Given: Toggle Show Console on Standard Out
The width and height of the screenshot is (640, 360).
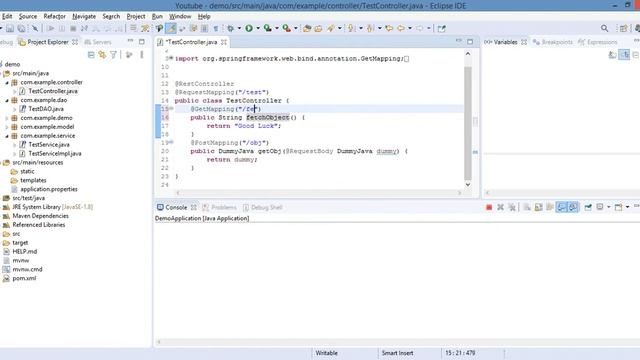Looking at the screenshot, I should pos(562,207).
